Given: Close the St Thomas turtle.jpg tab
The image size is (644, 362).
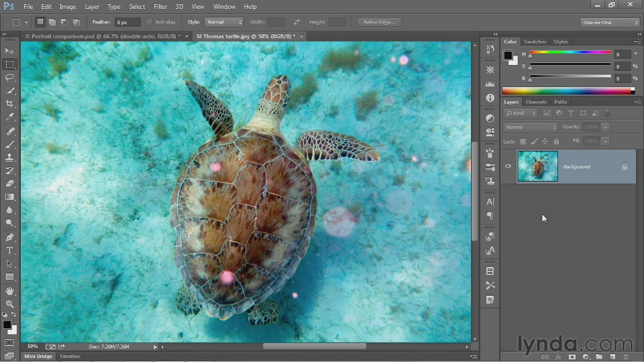Looking at the screenshot, I should click(x=301, y=36).
